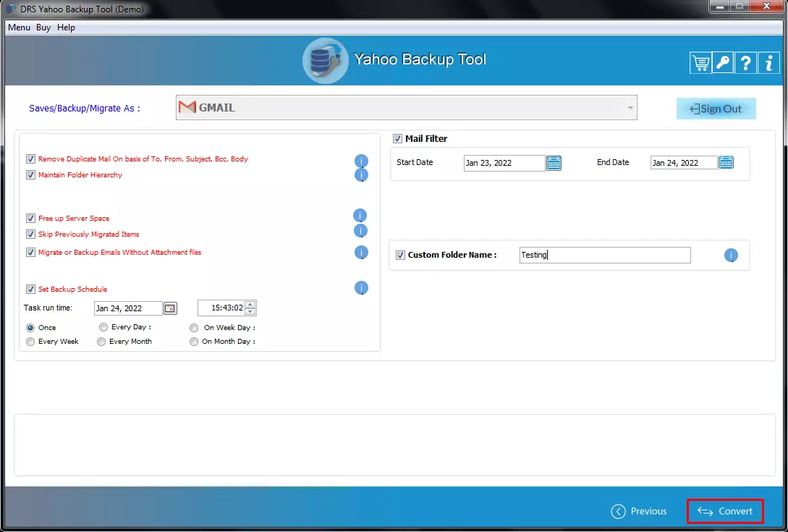Click the info about icon in header

pyautogui.click(x=768, y=63)
